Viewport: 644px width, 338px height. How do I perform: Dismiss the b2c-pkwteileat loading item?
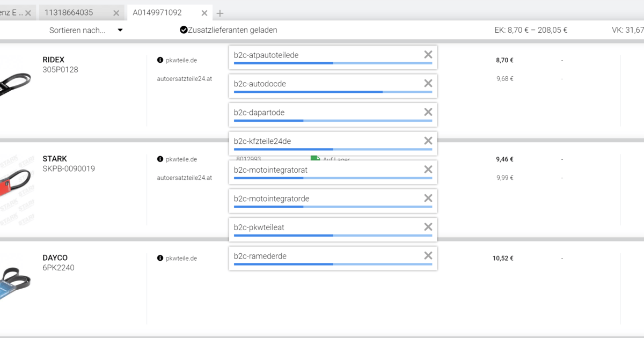coord(428,227)
